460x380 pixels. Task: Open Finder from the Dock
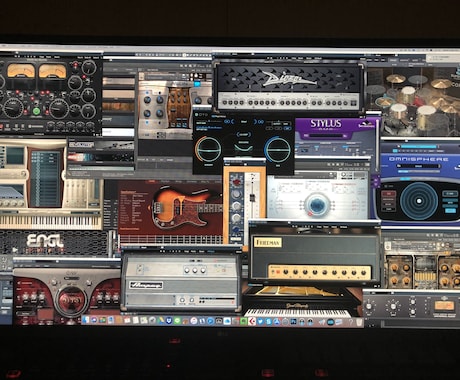coord(86,320)
